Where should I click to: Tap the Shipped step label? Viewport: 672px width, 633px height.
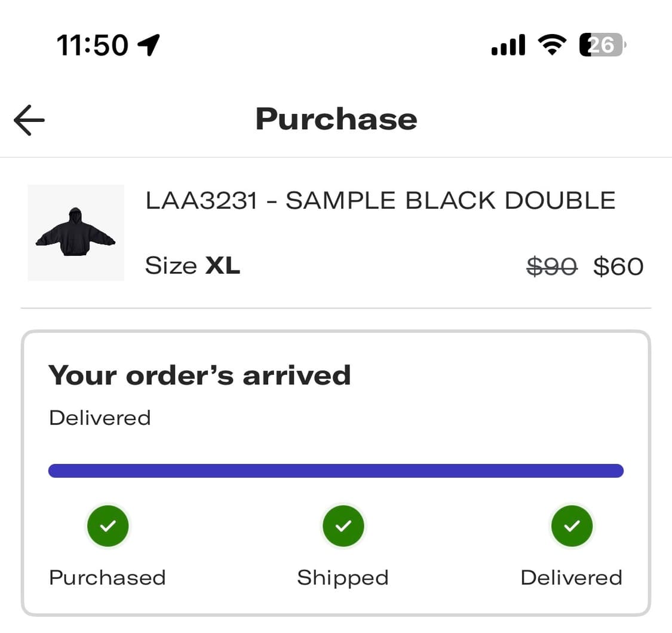point(343,577)
